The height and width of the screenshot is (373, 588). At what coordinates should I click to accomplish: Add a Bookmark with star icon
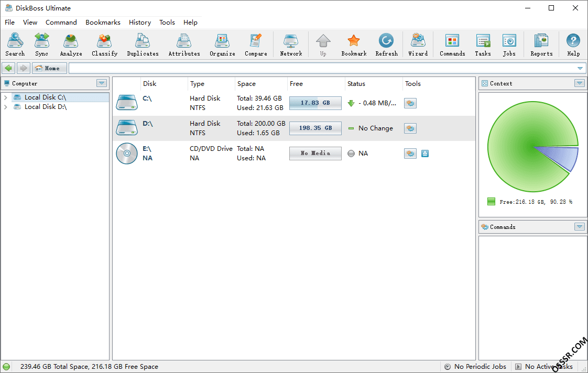354,44
